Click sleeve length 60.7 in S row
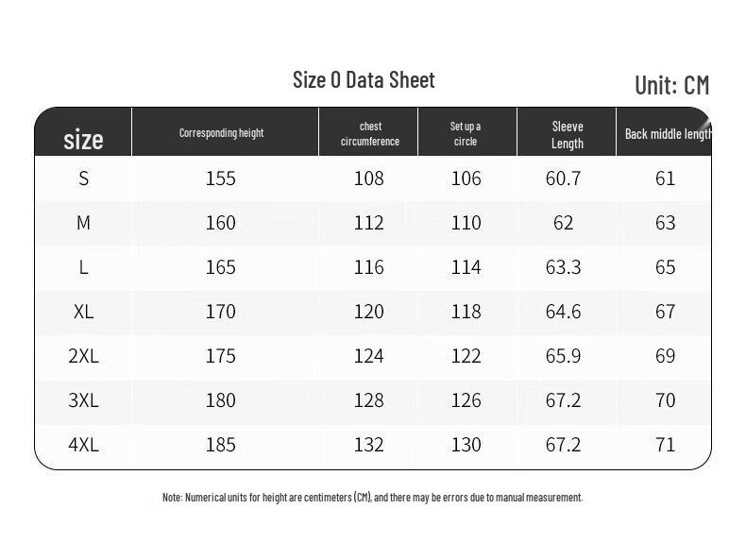This screenshot has width=746, height=560. 563,178
